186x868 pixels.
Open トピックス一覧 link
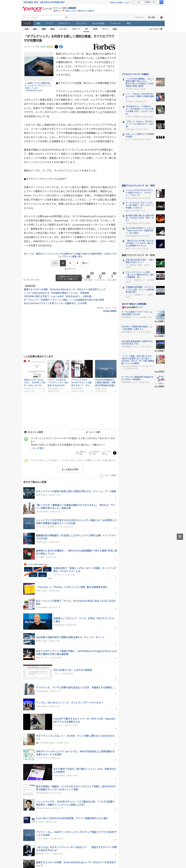(155, 29)
